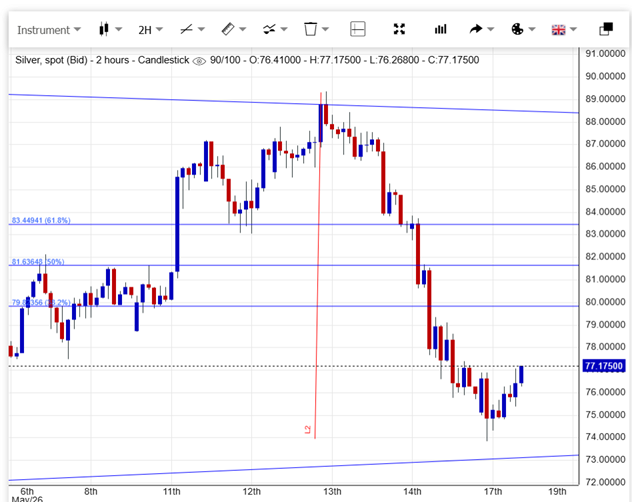Open the Instrument selector dropdown
The image size is (632, 502).
pyautogui.click(x=49, y=30)
